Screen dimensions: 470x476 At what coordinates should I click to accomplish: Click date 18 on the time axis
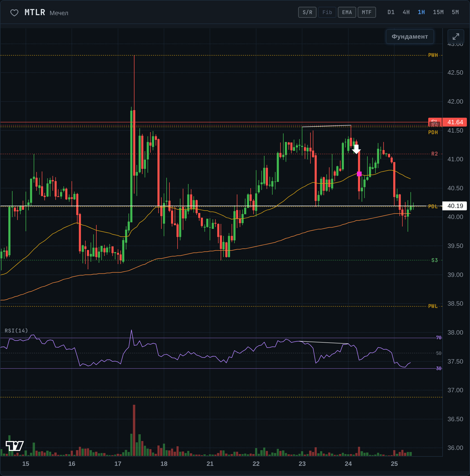164,464
